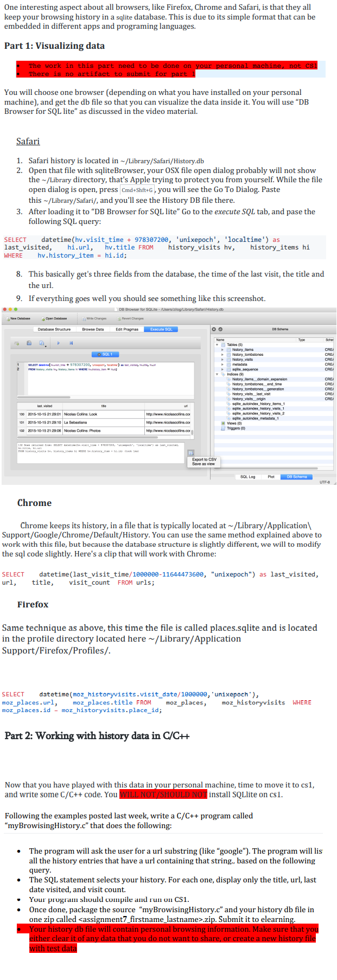Image resolution: width=337 pixels, height=980 pixels.
Task: Switch to the Browse Data tab
Action: click(93, 329)
